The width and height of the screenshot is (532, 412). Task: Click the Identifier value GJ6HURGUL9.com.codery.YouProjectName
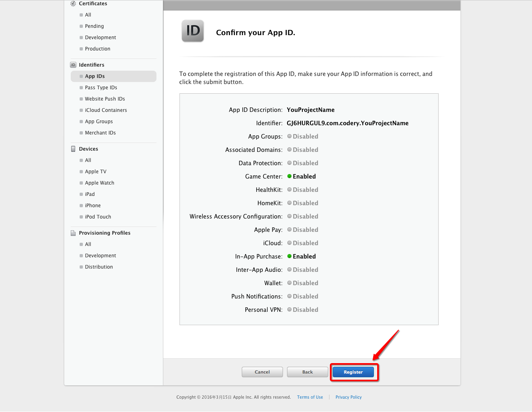pos(348,123)
